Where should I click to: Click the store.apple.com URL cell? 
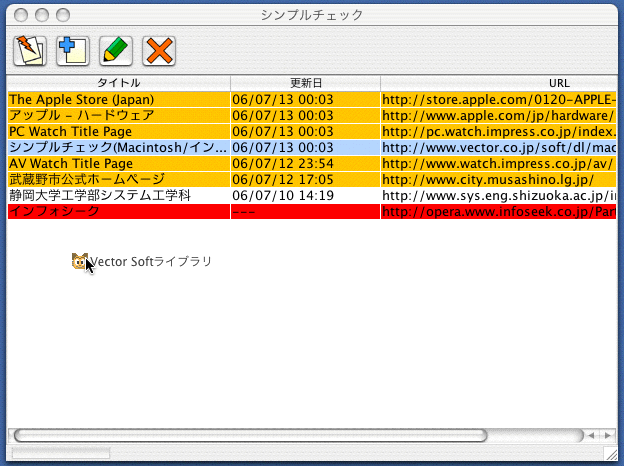coord(499,99)
